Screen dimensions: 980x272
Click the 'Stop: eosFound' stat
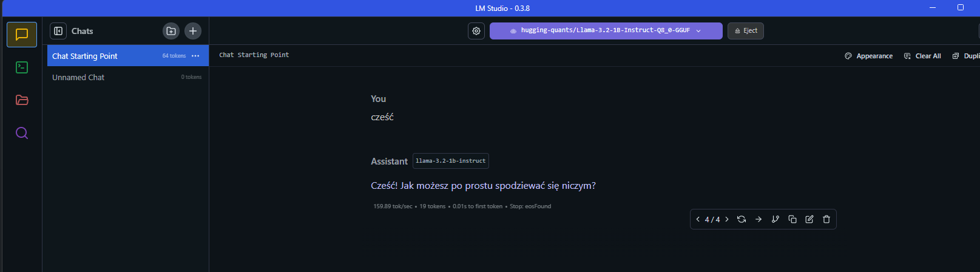point(530,206)
